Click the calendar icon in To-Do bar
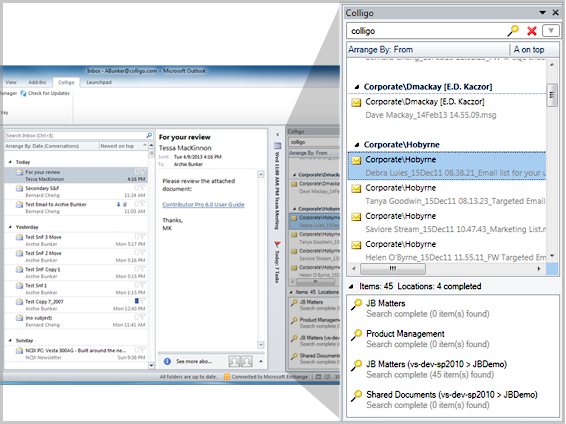This screenshot has width=566, height=424. (277, 146)
